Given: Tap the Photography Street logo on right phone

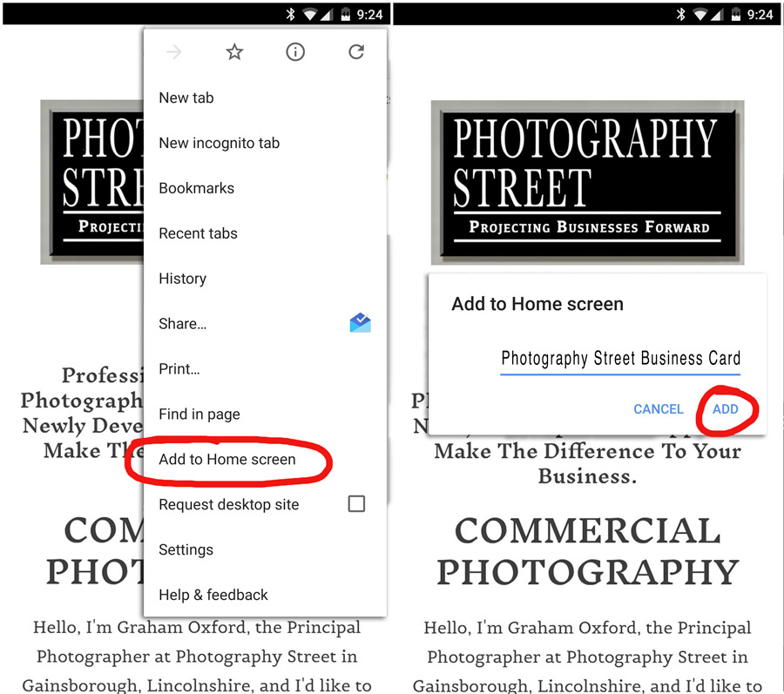Looking at the screenshot, I should (587, 182).
